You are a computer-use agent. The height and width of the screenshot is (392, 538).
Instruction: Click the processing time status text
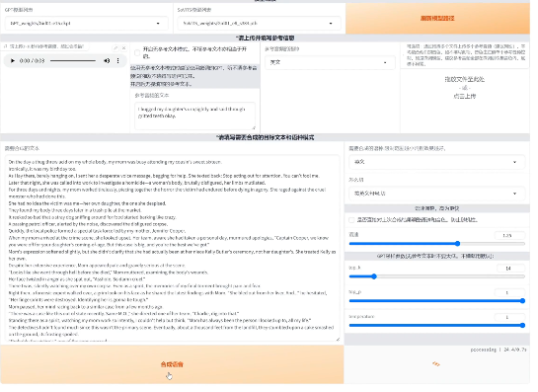[499, 350]
